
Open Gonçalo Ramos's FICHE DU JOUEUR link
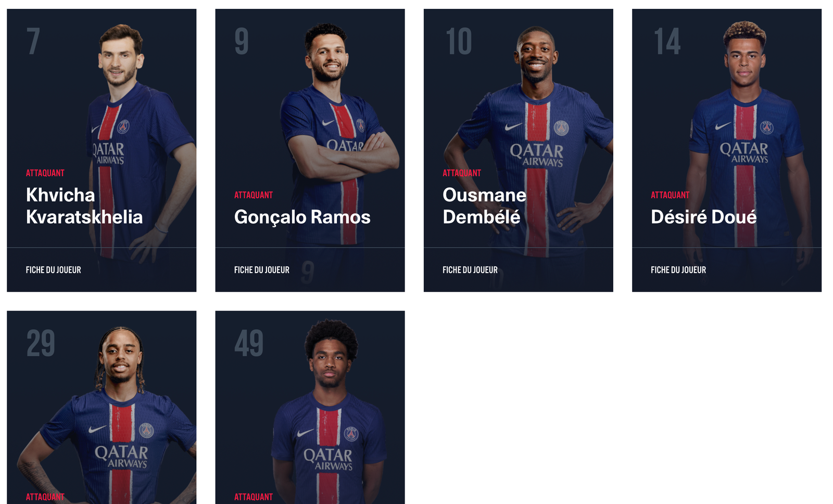[x=262, y=270]
